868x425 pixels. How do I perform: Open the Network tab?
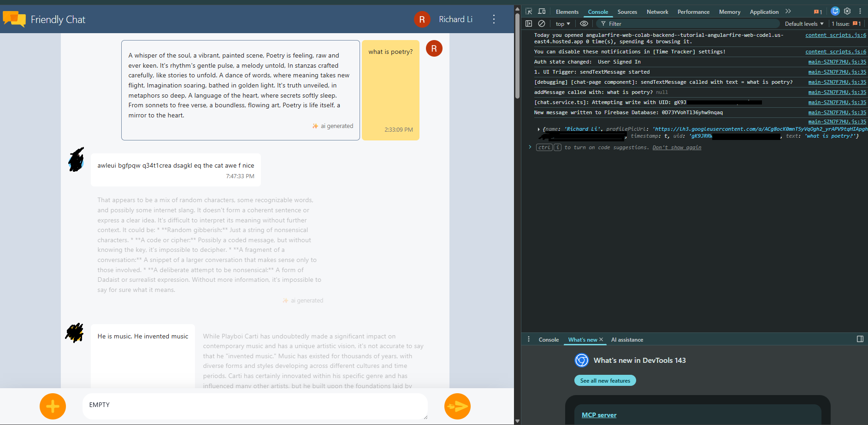click(657, 12)
